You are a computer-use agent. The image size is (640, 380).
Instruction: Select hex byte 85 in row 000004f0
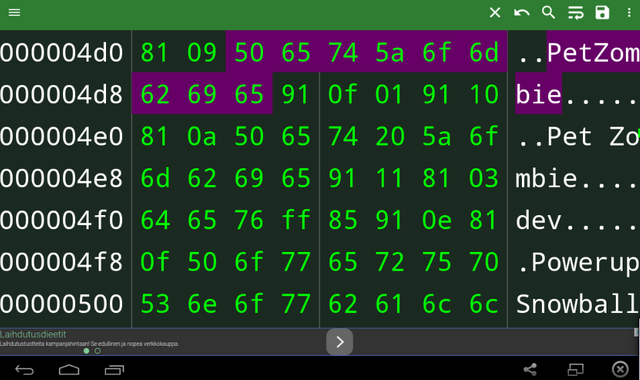coord(343,220)
